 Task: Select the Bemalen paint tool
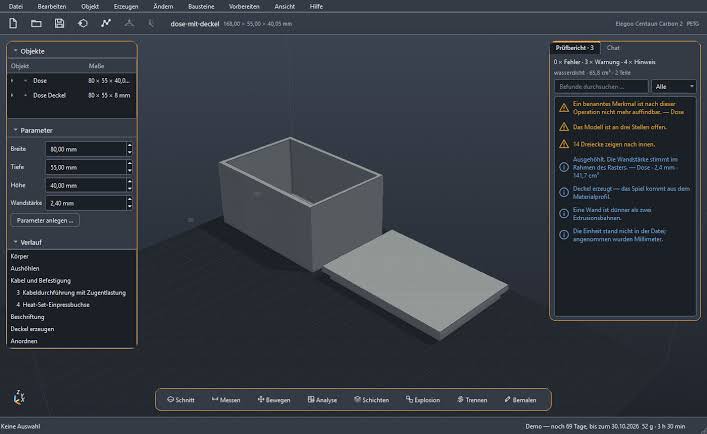tap(520, 400)
